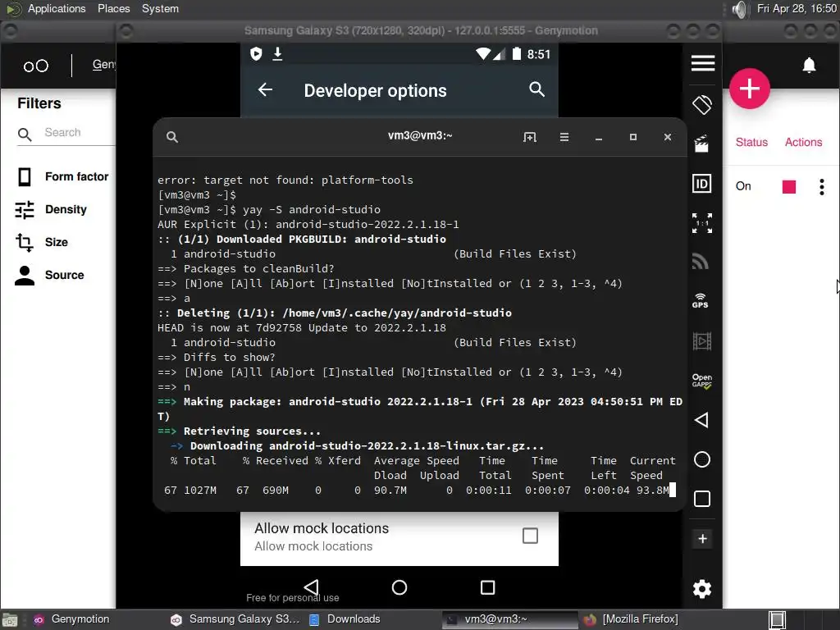
Task: Click the Android navigation Recents button
Action: (487, 587)
